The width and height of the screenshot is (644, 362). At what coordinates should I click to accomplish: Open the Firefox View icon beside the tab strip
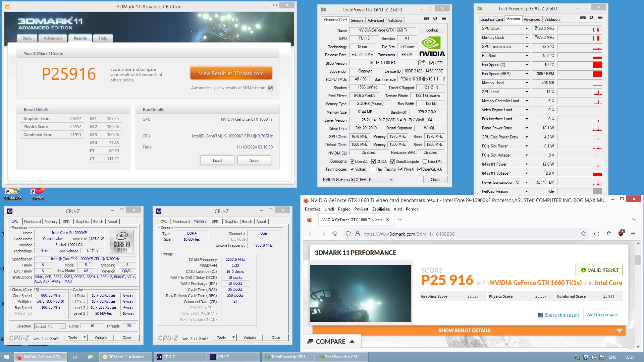[x=309, y=220]
